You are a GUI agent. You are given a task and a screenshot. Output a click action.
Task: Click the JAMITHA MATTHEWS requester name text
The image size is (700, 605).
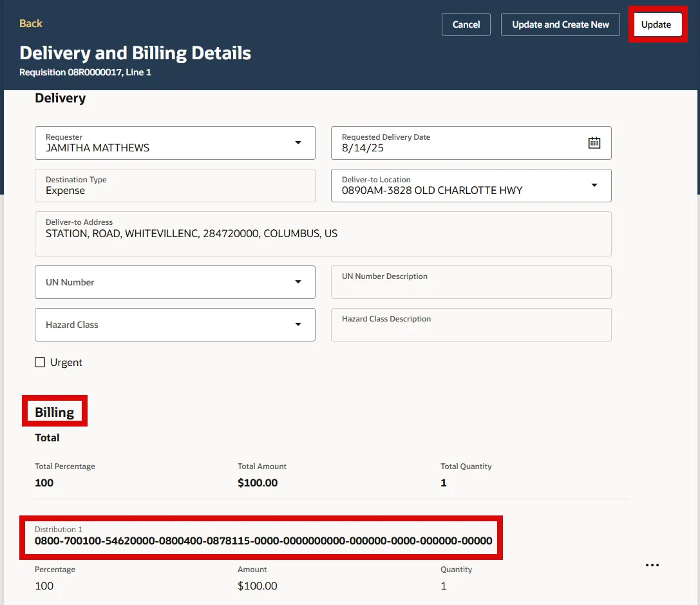pos(97,148)
